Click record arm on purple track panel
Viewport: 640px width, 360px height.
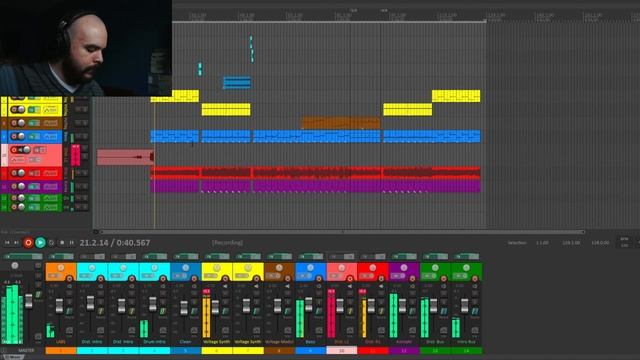click(x=14, y=187)
